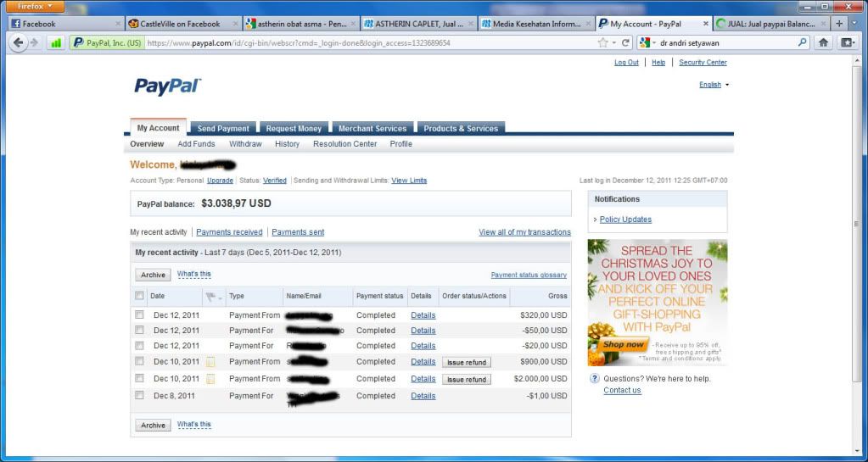Reload the page with refresh icon
The width and height of the screenshot is (868, 462).
click(x=625, y=42)
